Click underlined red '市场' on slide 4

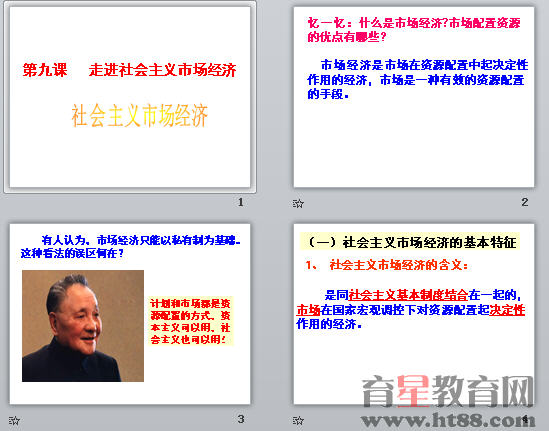click(308, 310)
